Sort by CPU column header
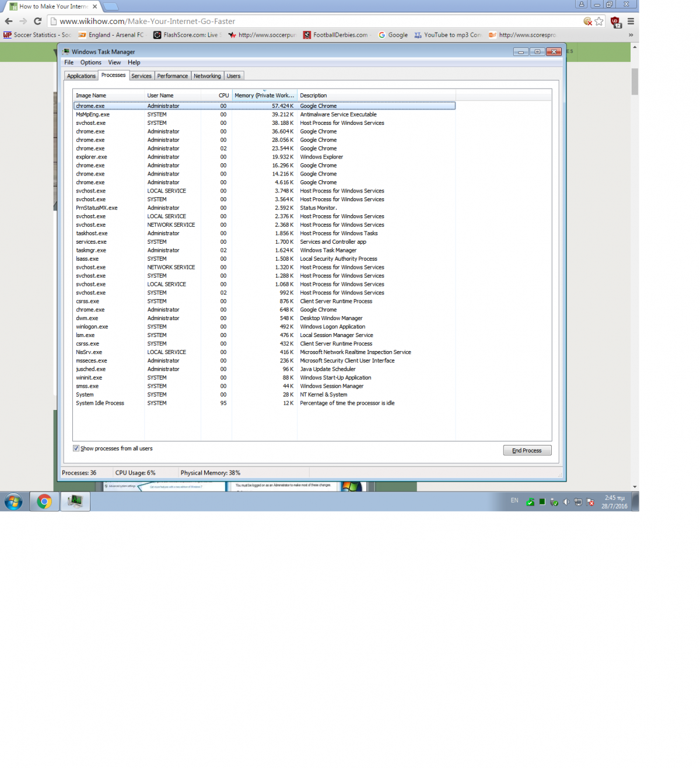 [216, 96]
